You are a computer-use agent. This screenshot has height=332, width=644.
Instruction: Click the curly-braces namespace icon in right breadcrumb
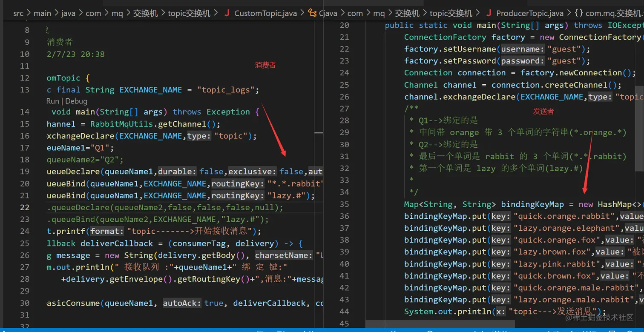(x=578, y=13)
